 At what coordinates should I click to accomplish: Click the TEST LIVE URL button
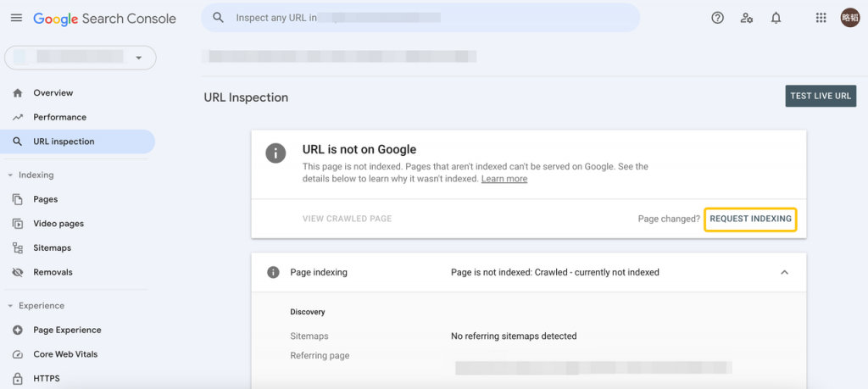click(x=821, y=96)
